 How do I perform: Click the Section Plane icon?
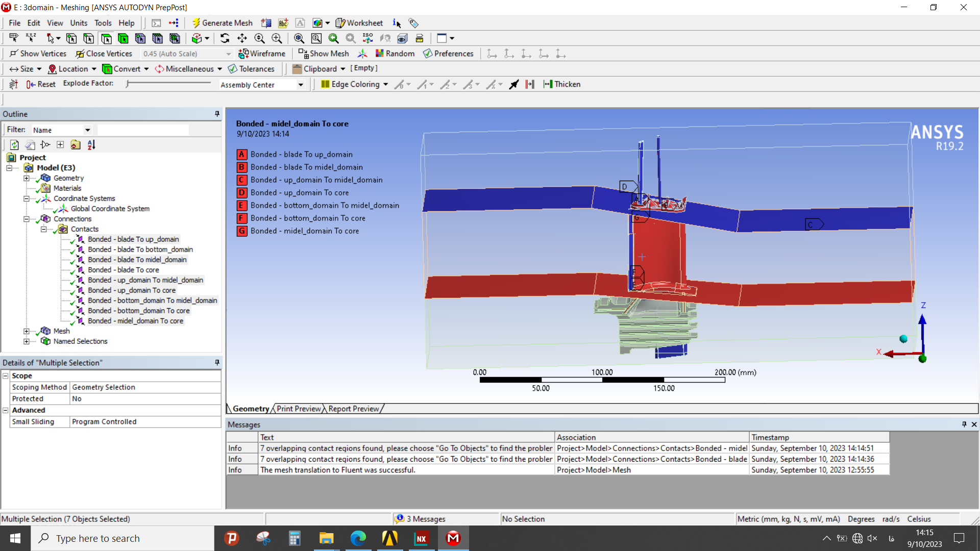[x=266, y=23]
